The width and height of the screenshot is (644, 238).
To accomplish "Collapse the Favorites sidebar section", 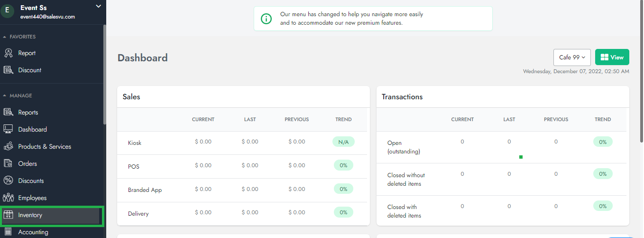I will (5, 37).
